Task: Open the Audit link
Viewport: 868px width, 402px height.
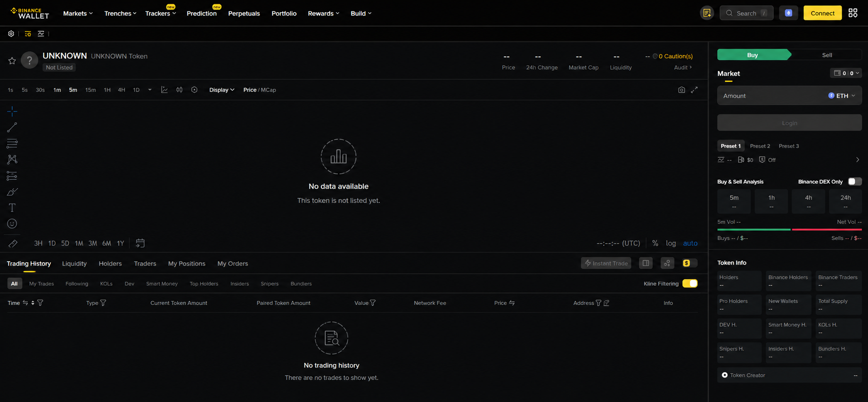Action: [x=683, y=67]
